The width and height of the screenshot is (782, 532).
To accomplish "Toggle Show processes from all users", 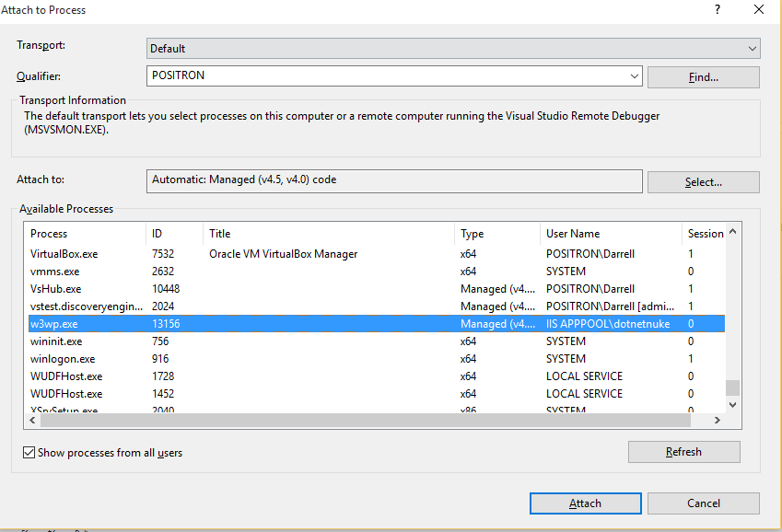I will pos(29,452).
